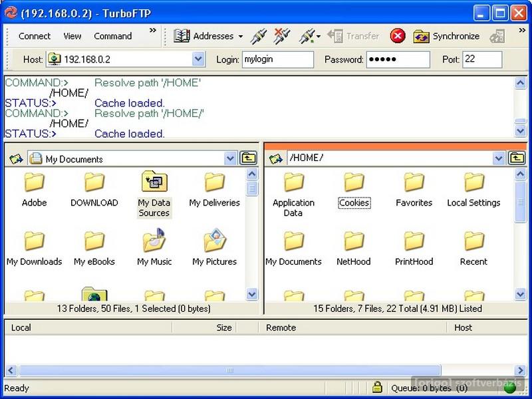
Task: Click the remote pane favorites folder icon
Action: (276, 158)
